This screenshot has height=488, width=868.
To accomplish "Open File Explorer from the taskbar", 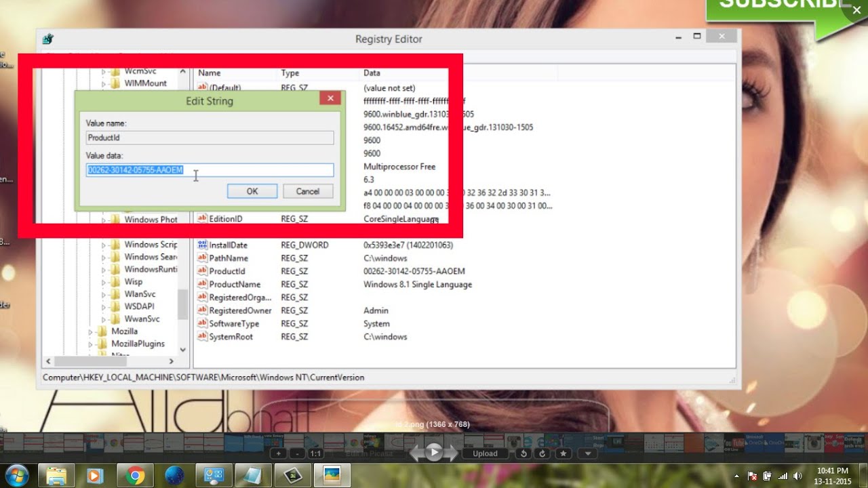I will (x=56, y=474).
